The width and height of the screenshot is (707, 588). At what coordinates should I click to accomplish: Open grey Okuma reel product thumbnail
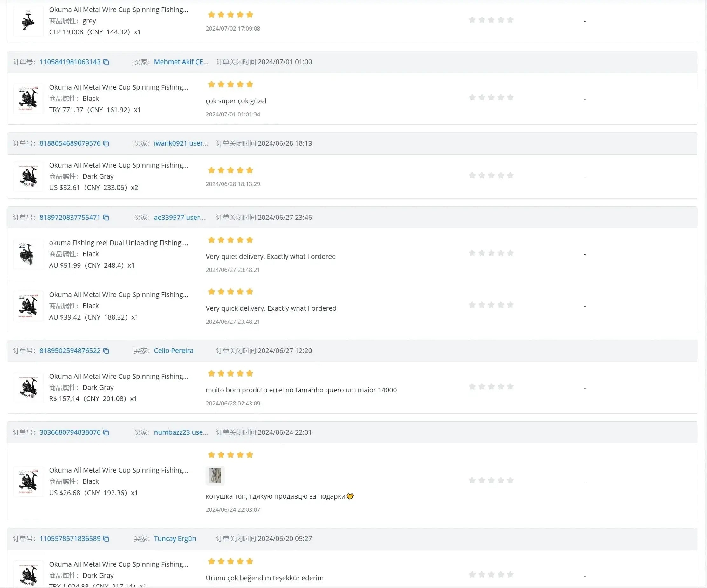pyautogui.click(x=28, y=21)
